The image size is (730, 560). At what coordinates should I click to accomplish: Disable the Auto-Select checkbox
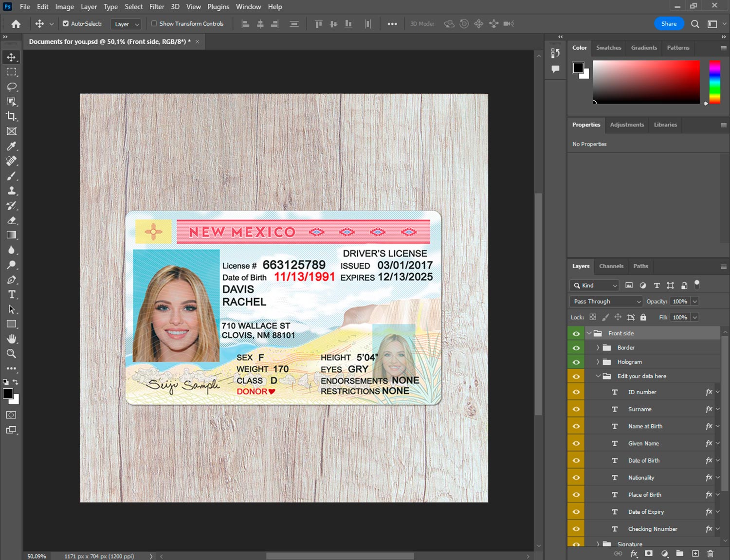click(66, 23)
